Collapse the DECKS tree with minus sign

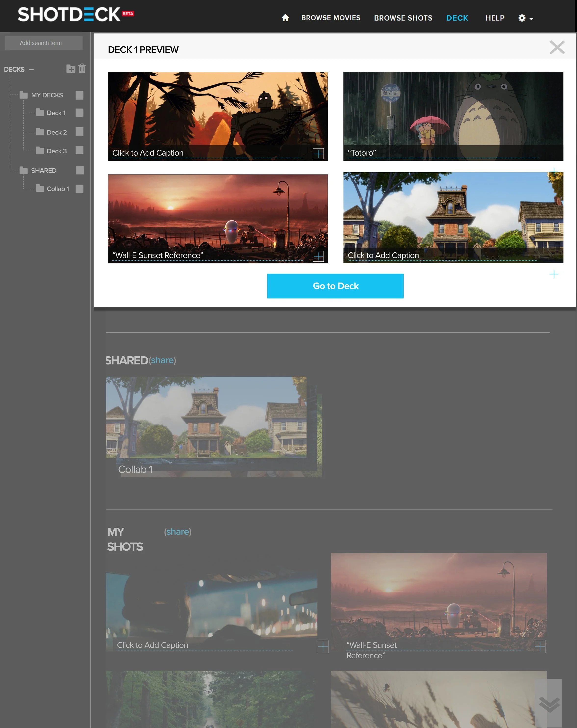(x=31, y=69)
